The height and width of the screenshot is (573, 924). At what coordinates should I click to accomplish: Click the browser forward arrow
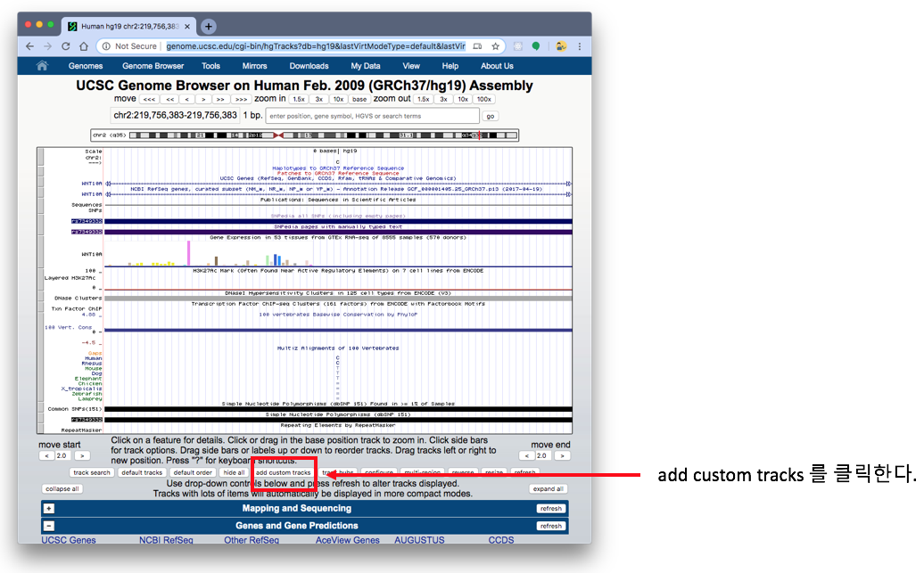48,46
